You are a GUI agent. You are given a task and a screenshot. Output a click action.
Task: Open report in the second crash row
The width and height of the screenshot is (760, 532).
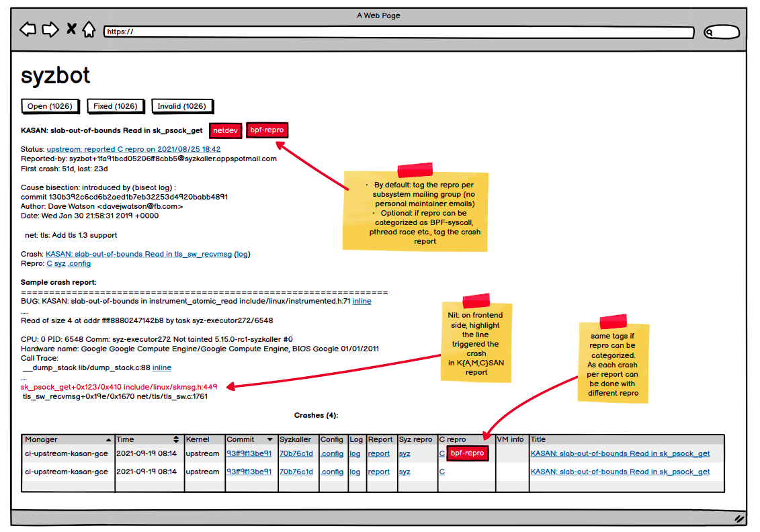(378, 472)
